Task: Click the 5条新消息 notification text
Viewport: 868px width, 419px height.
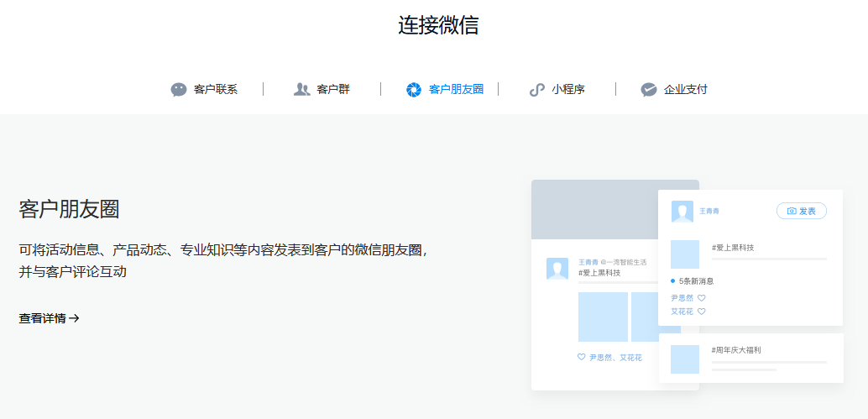Action: [696, 281]
